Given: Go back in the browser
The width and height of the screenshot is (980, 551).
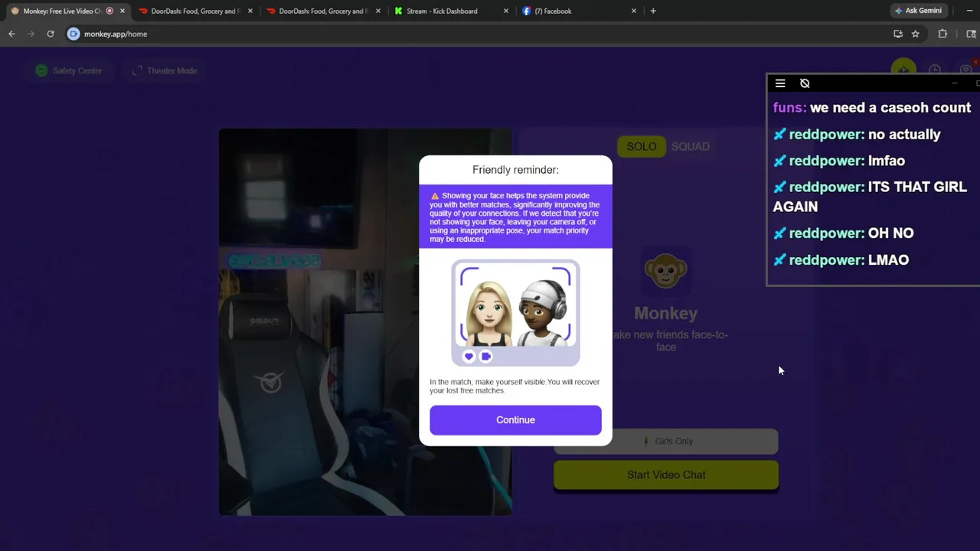Looking at the screenshot, I should [x=11, y=34].
